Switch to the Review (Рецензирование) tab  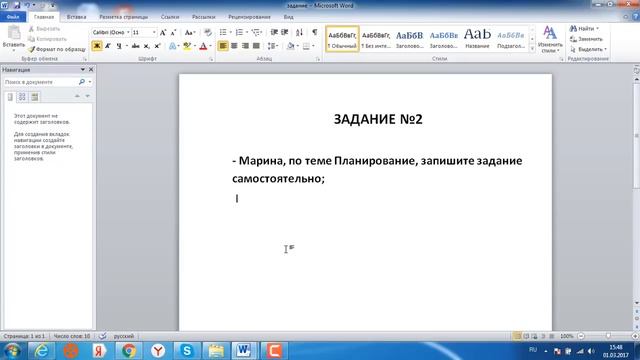pos(249,17)
